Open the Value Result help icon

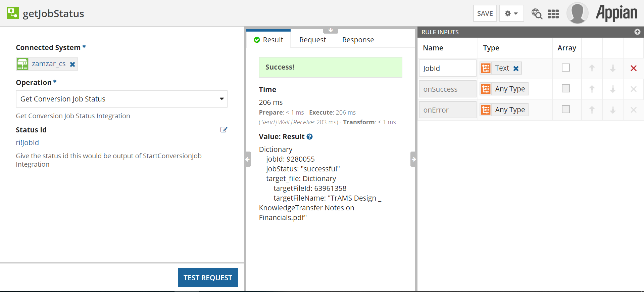tap(310, 137)
